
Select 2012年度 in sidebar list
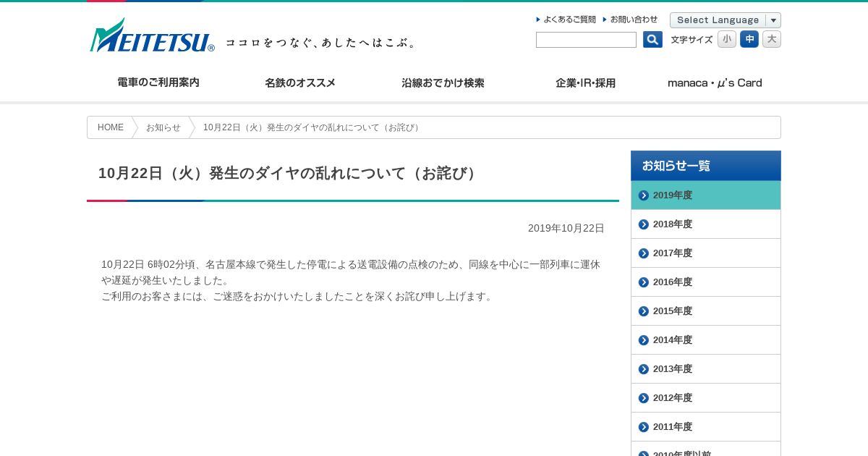706,398
